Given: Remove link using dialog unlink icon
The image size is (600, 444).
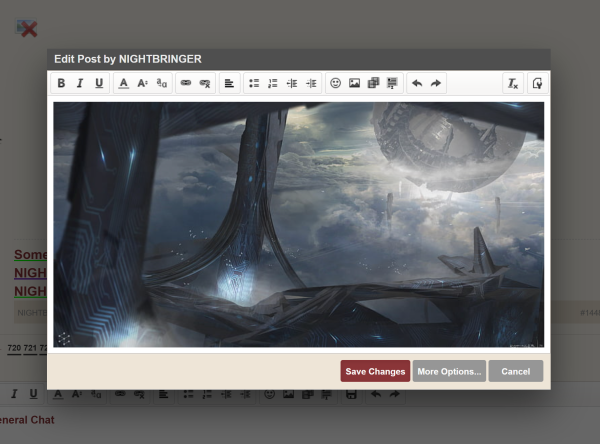Looking at the screenshot, I should coord(205,83).
